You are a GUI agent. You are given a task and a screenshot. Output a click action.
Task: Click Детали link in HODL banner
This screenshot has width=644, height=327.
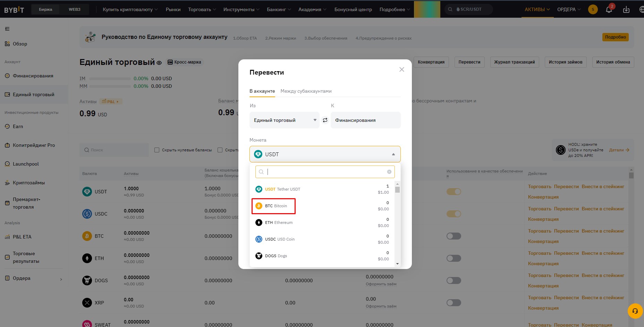[x=619, y=150]
